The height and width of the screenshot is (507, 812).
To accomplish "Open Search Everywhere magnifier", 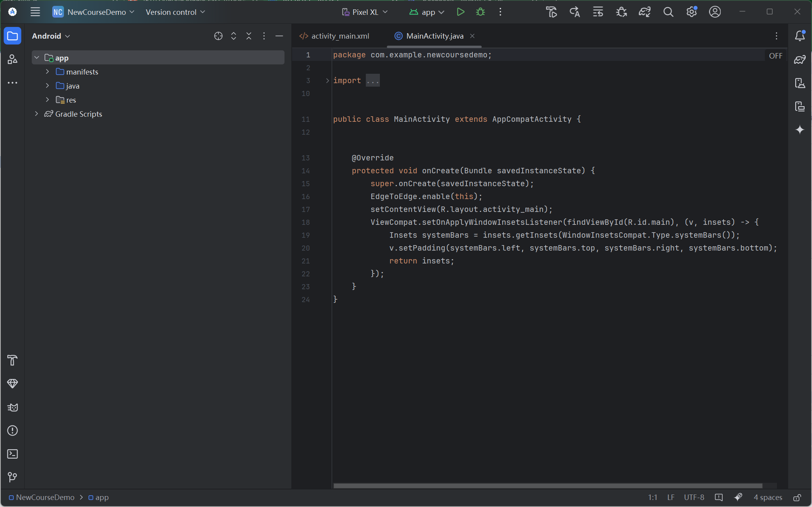I will 668,12.
